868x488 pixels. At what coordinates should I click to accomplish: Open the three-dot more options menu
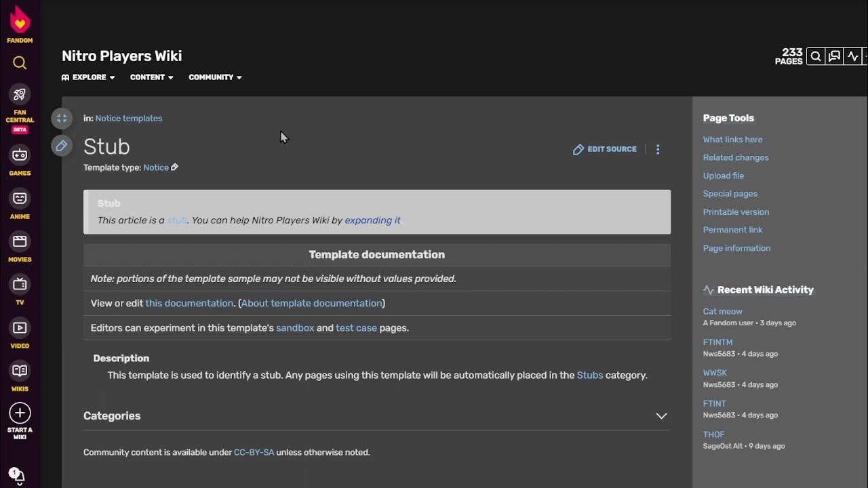658,150
